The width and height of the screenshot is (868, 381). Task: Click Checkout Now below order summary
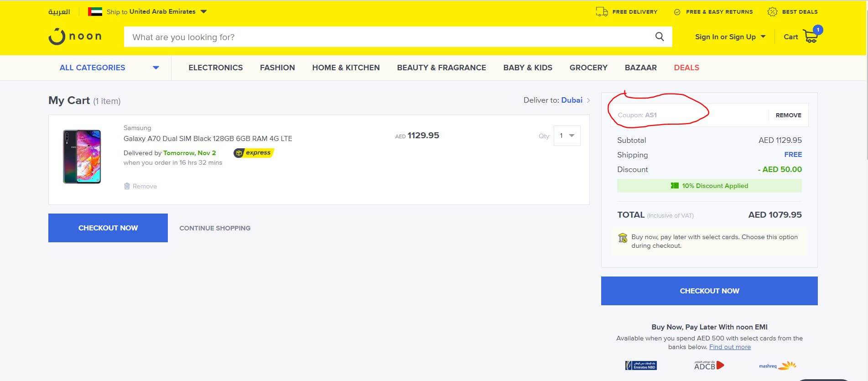[709, 291]
